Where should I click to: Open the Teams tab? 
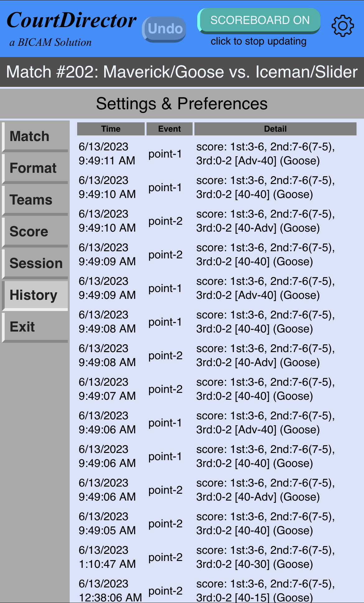[x=35, y=200]
